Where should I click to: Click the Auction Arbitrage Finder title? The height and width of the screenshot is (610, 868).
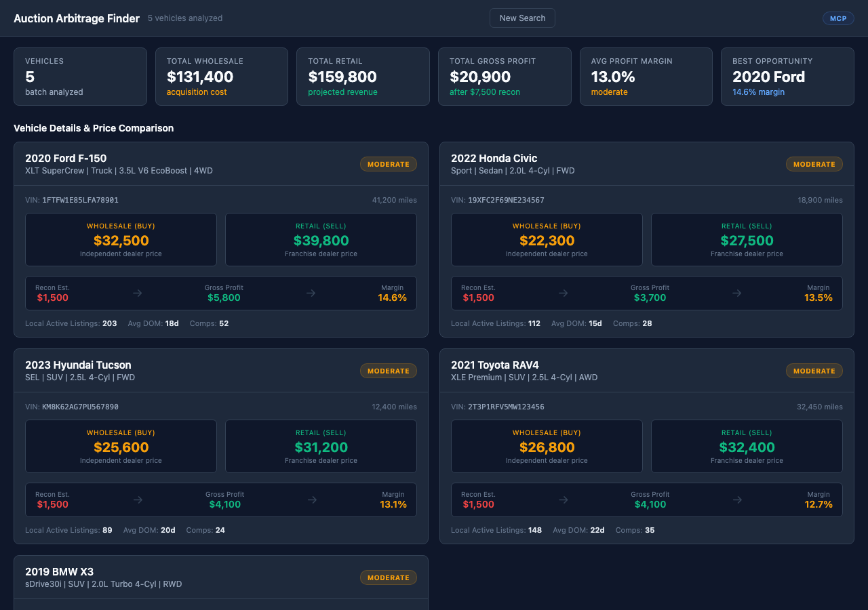tap(77, 18)
